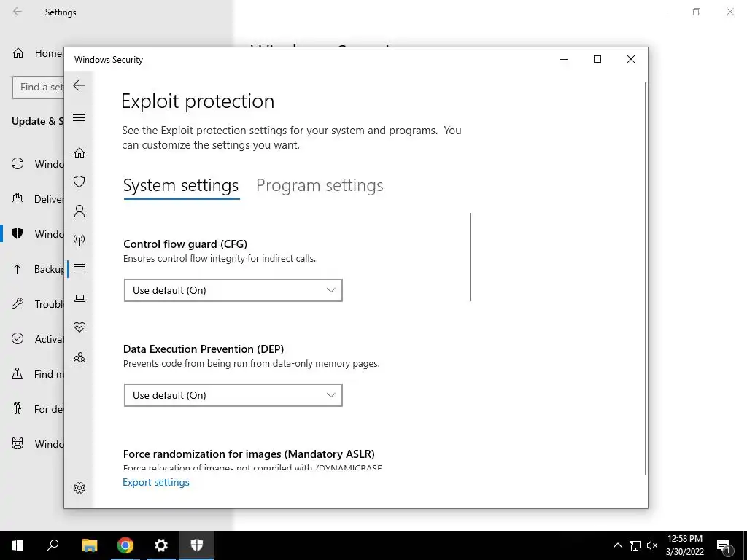Image resolution: width=747 pixels, height=560 pixels.
Task: Click the Export settings link
Action: coord(156,483)
